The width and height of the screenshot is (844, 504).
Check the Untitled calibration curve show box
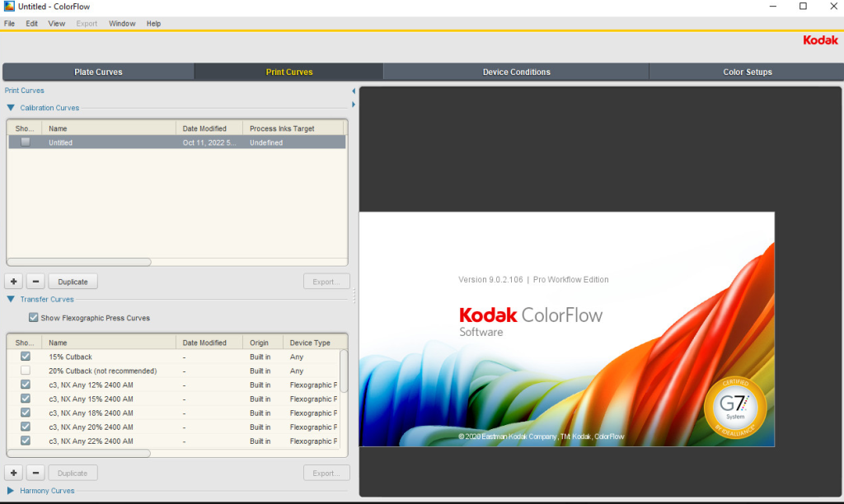click(x=26, y=142)
